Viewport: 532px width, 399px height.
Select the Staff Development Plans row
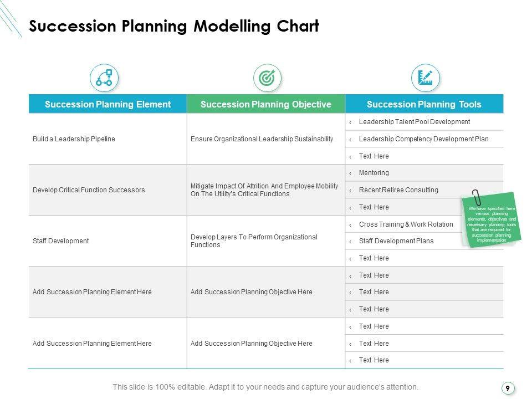[x=396, y=241]
